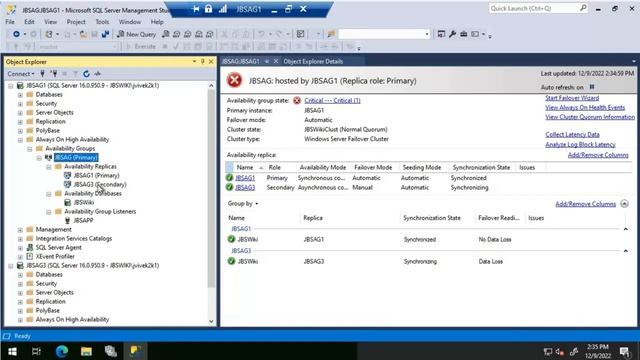Open the File menu

coord(10,22)
